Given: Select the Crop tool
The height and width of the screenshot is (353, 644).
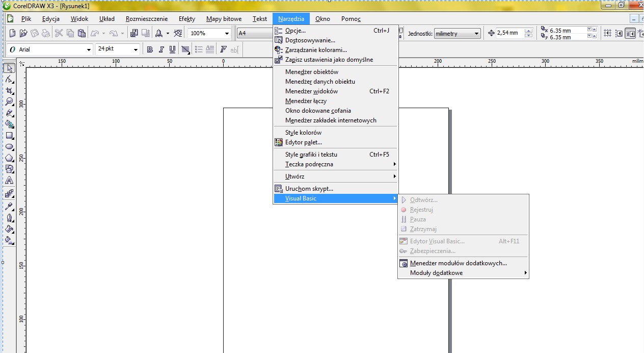Looking at the screenshot, I should point(9,91).
